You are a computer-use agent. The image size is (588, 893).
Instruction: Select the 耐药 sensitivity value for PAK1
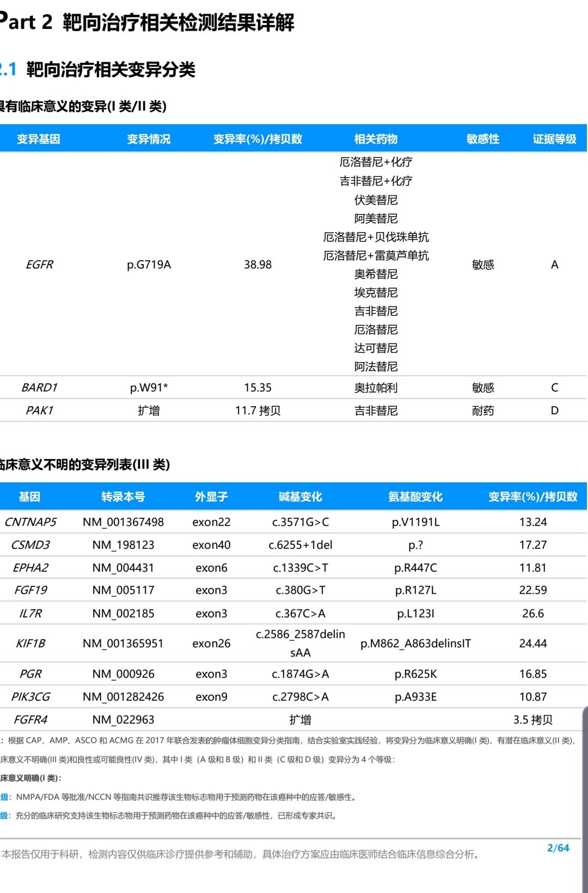click(483, 411)
